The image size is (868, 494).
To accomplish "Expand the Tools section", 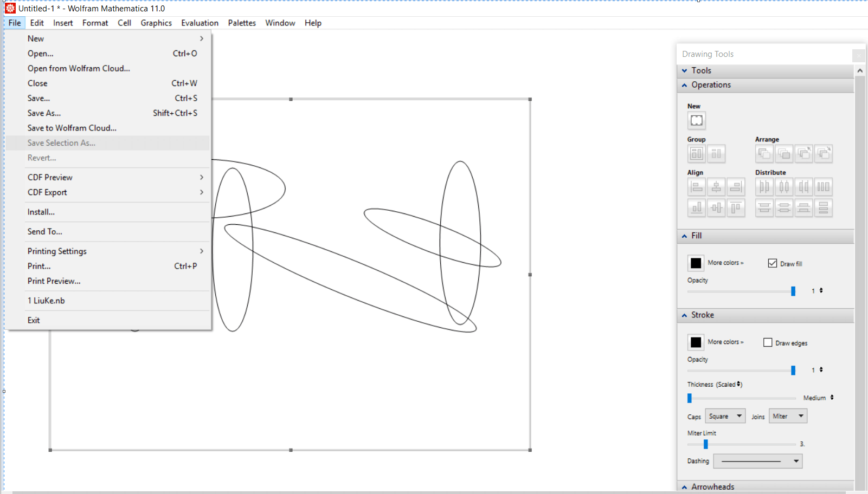I will (685, 71).
